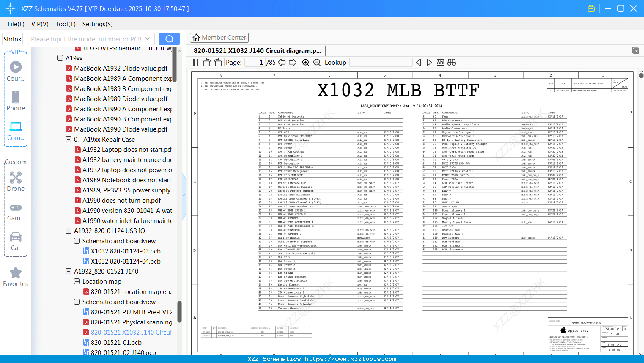Open MacBook A1932 Diode value.pdf
The image size is (644, 363).
click(x=117, y=68)
